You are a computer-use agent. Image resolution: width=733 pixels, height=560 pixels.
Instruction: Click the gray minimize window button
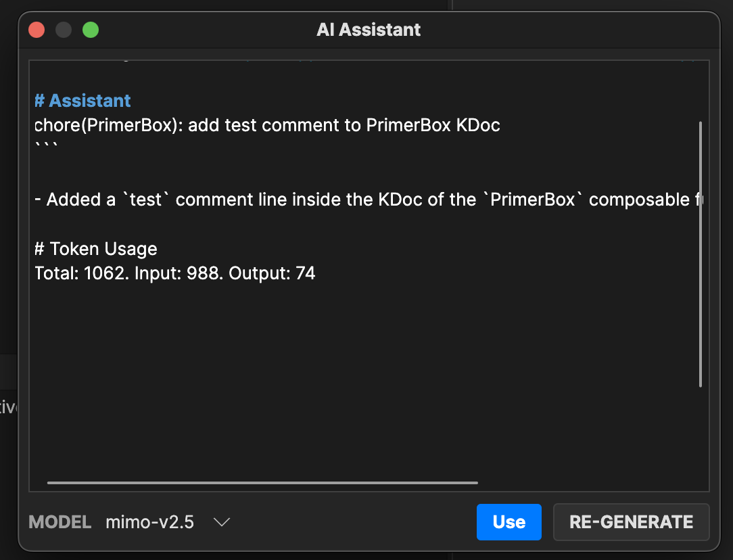64,30
